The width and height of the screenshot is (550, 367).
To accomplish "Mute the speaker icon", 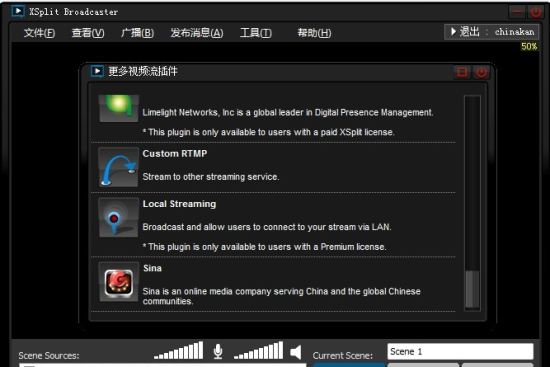I will click(296, 352).
